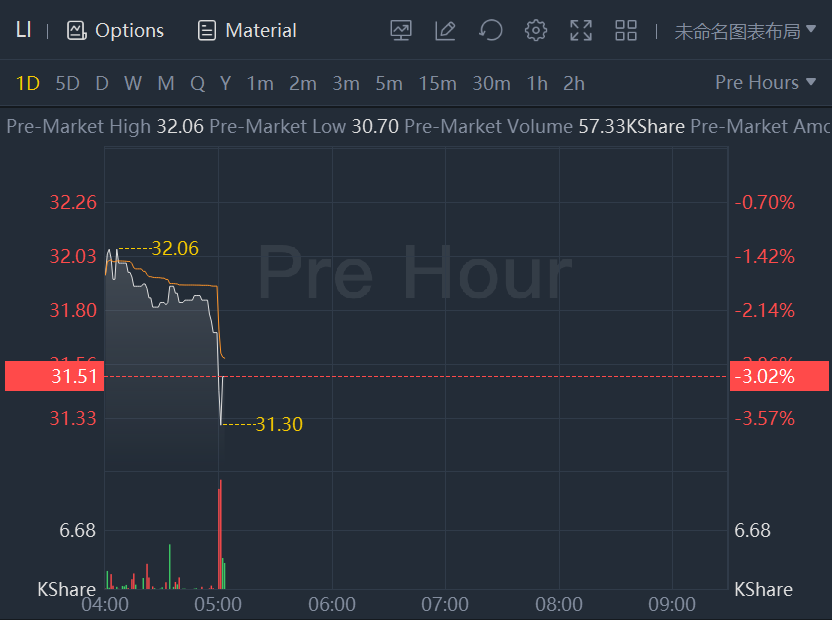832x620 pixels.
Task: Select the drawing edit pencil icon
Action: click(x=446, y=30)
